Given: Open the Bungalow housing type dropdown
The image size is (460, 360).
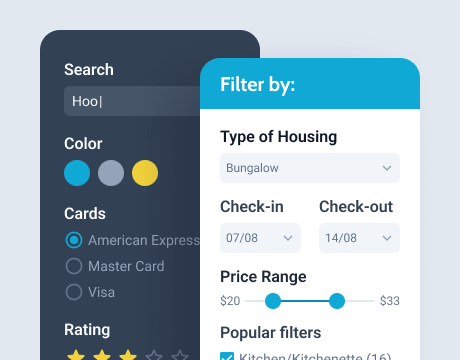Looking at the screenshot, I should 310,168.
